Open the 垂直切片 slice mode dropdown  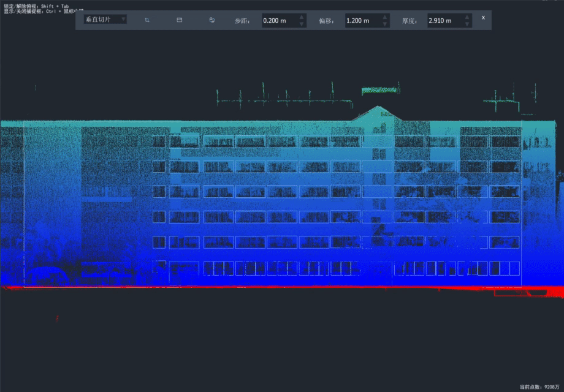tap(105, 20)
